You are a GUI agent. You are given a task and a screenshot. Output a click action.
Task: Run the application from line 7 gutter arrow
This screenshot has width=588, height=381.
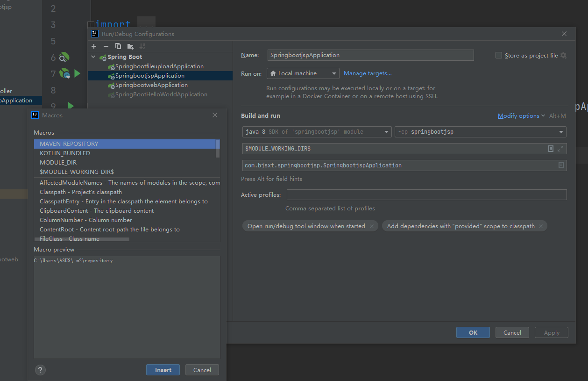(x=78, y=73)
